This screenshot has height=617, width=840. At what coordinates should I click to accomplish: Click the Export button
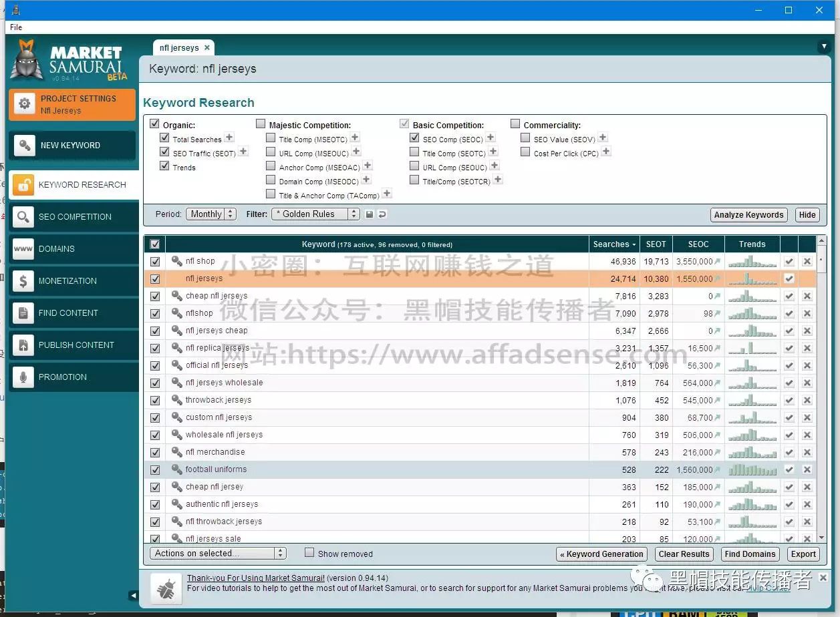tap(803, 554)
